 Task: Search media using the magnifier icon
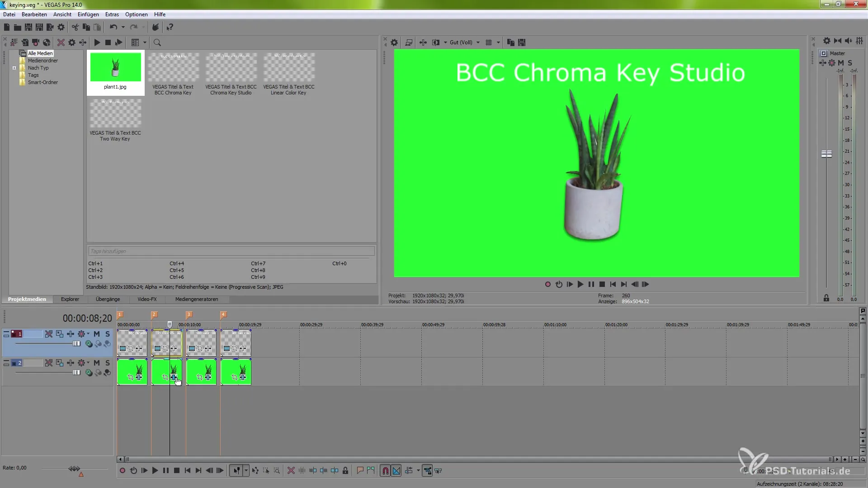(157, 42)
